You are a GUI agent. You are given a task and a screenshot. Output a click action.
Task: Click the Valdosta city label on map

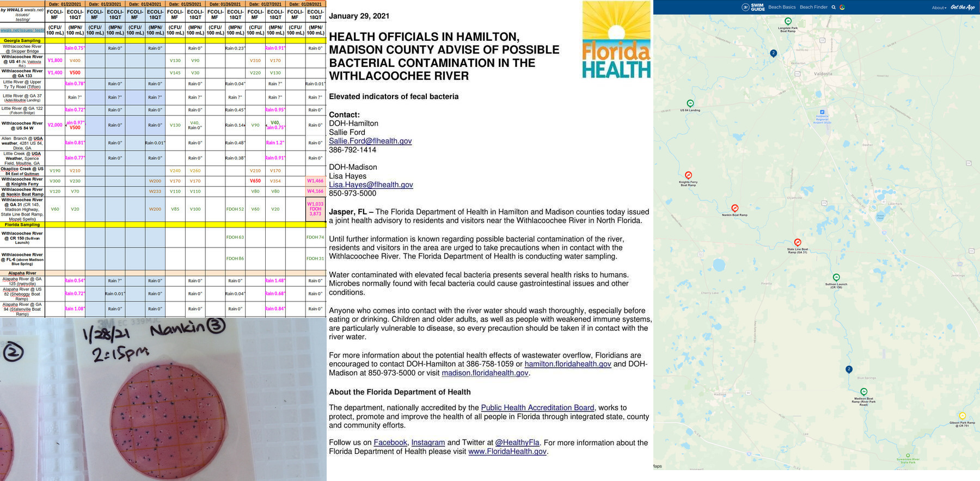coord(823,73)
